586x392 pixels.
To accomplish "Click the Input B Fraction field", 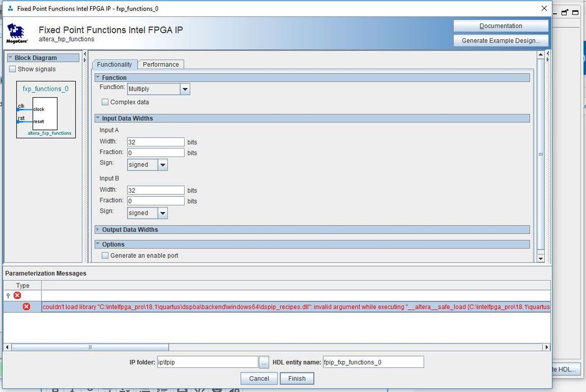I will tap(156, 201).
